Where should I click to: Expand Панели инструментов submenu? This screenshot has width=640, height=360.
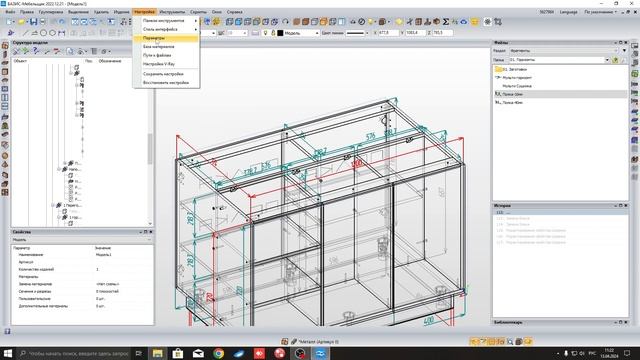pyautogui.click(x=166, y=20)
